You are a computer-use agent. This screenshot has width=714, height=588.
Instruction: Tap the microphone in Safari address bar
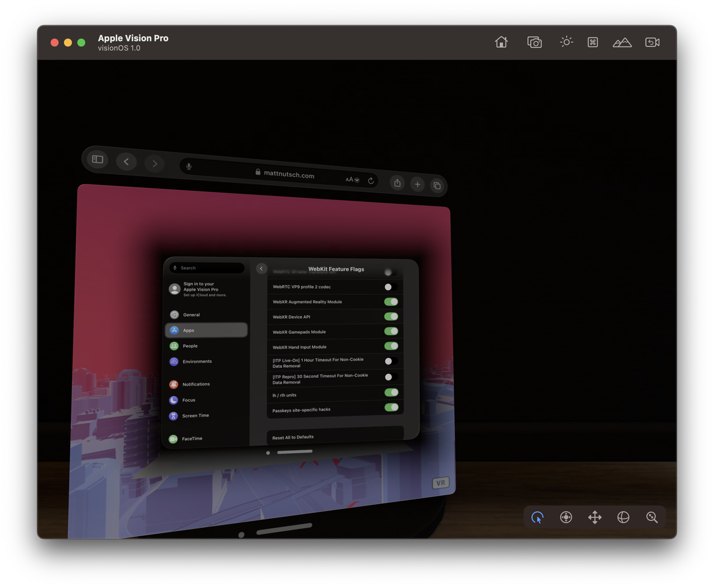189,166
